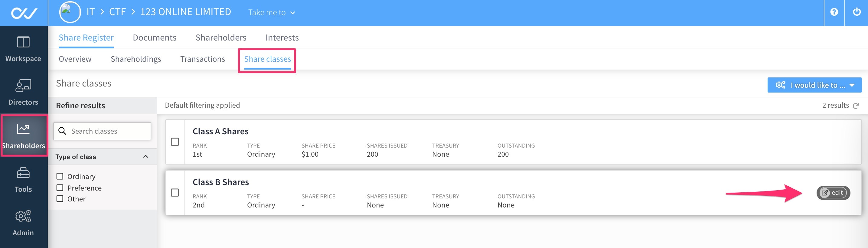Screen dimensions: 868x248
Task: Click the Refine results heading
Action: pyautogui.click(x=80, y=106)
